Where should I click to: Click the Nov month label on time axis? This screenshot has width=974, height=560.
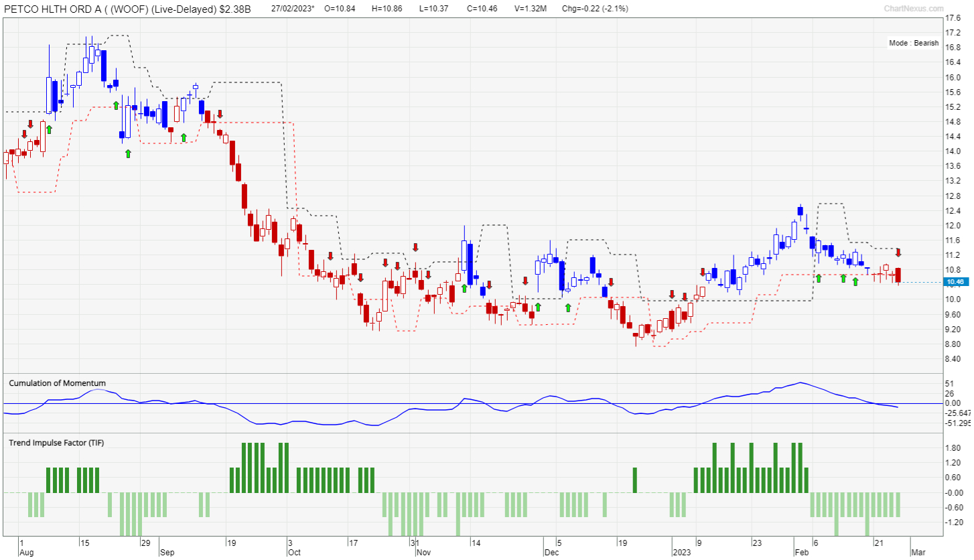pos(423,553)
